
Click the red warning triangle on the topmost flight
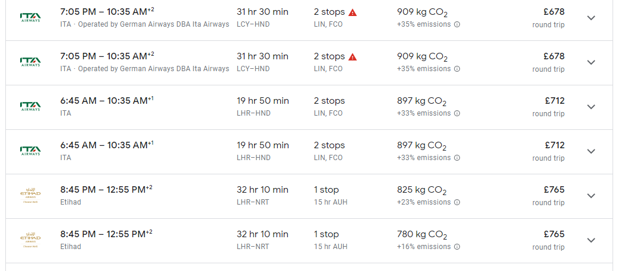click(353, 12)
